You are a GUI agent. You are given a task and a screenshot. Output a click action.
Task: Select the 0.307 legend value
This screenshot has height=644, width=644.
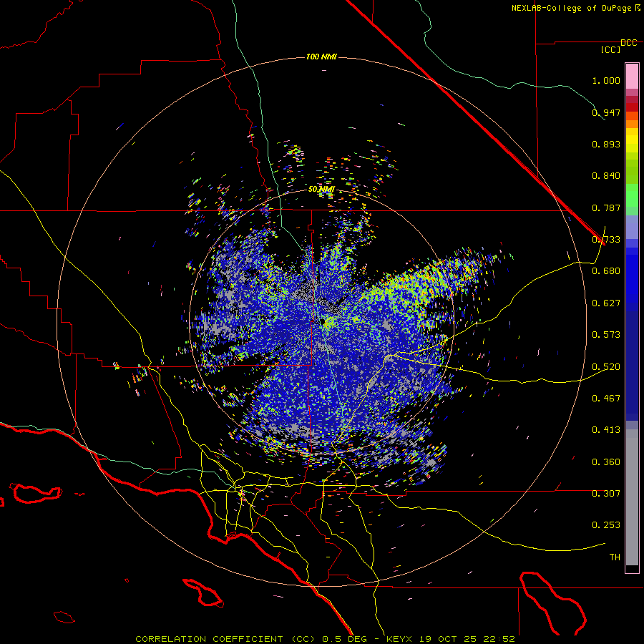click(606, 494)
